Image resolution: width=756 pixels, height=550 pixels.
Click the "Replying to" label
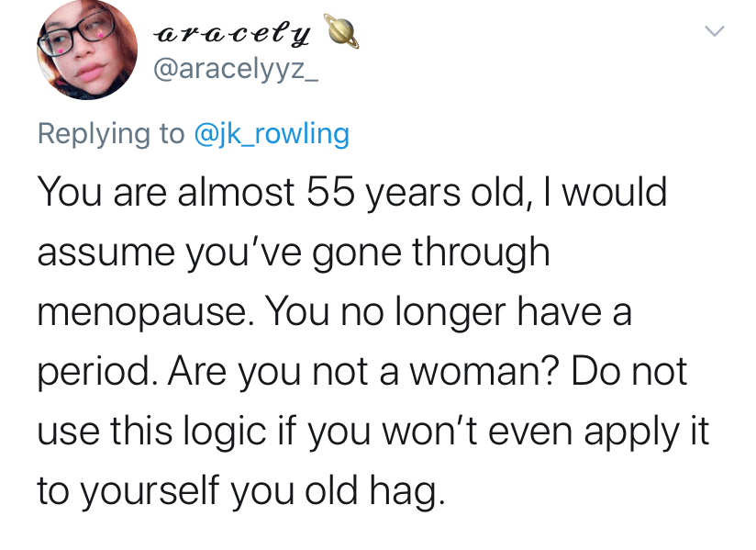[x=111, y=134]
